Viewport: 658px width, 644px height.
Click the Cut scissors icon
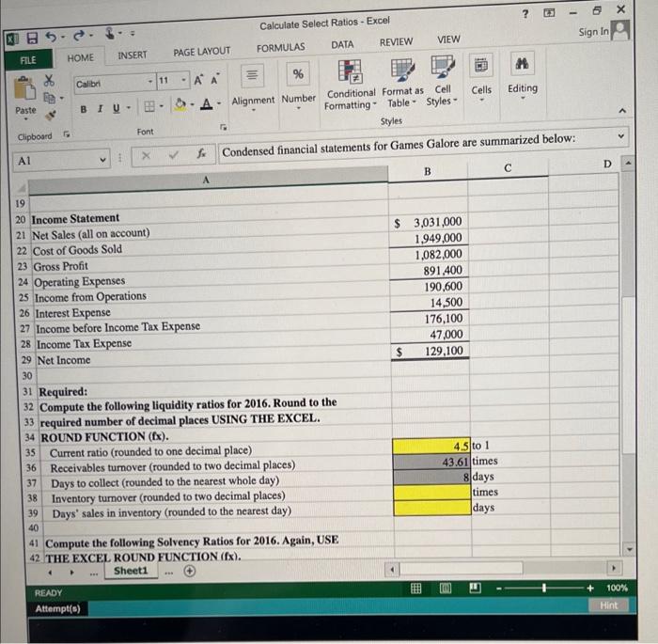pos(50,80)
